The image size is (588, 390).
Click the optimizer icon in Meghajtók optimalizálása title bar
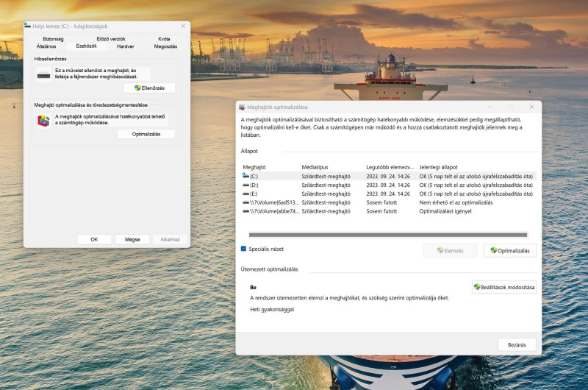(x=243, y=107)
